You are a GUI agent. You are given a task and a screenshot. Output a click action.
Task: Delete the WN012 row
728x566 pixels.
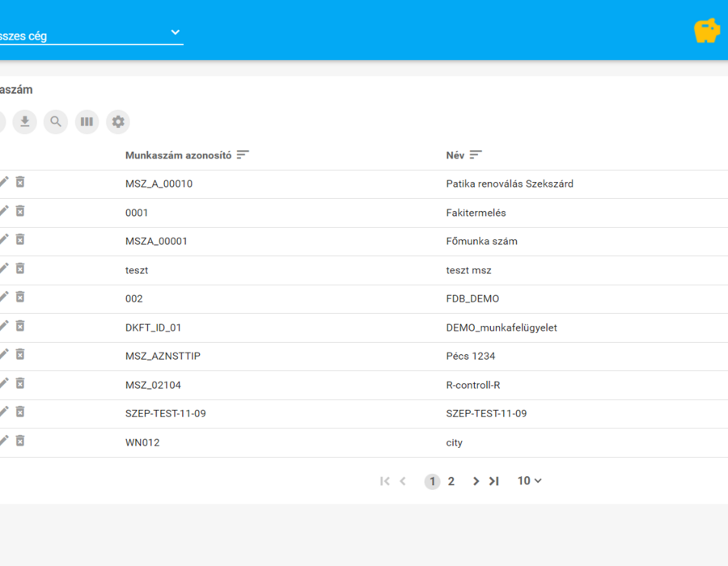20,441
